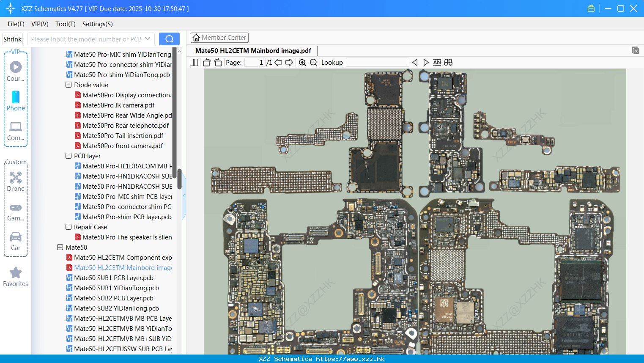Open the model number dropdown arrow
This screenshot has height=363, width=644.
point(148,39)
